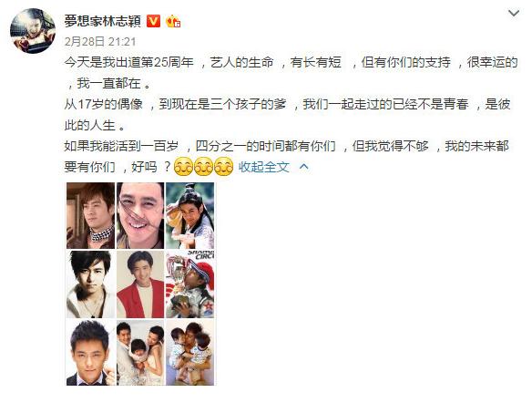
Task: Open photo of man in red vest
Action: tap(140, 284)
